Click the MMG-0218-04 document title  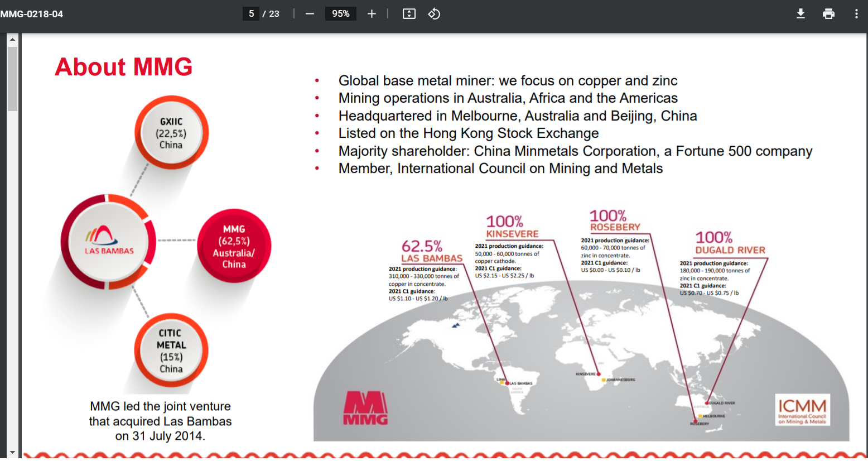tap(32, 14)
